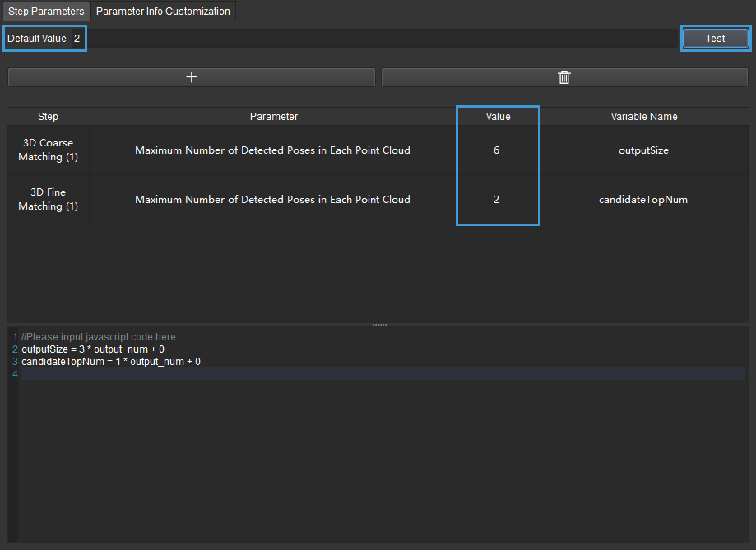Select the 3D Fine Matching (1) step cell
756x550 pixels.
49,199
